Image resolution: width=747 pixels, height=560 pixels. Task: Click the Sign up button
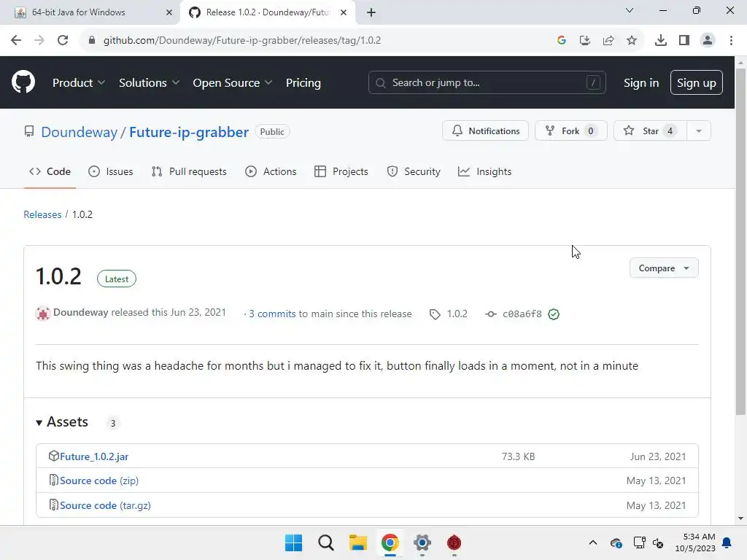pyautogui.click(x=697, y=82)
